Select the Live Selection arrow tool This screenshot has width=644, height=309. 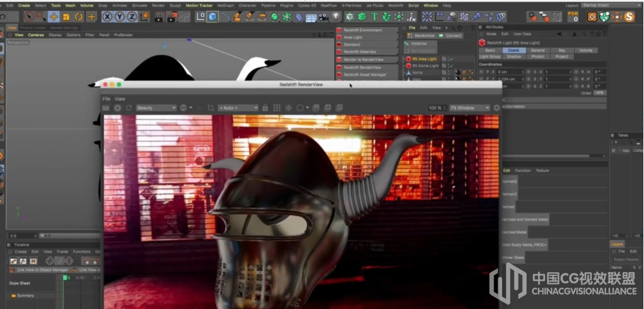[29, 17]
